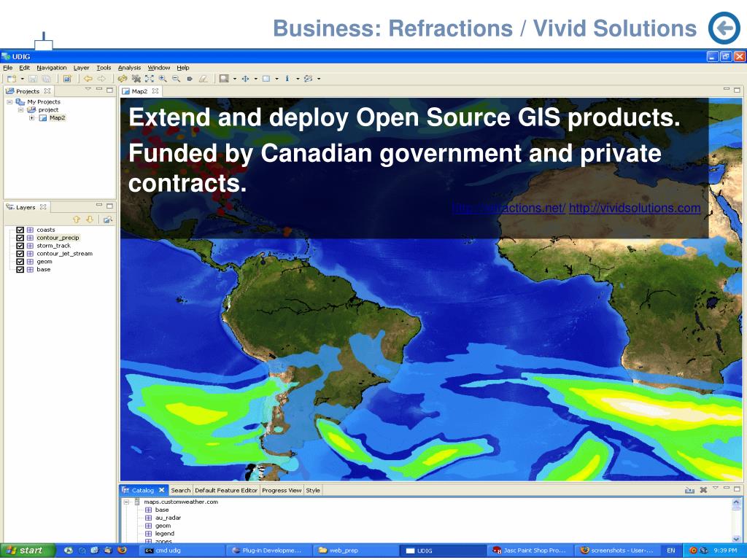Open the Pan tool dropdown arrow
747x560 pixels.
256,79
